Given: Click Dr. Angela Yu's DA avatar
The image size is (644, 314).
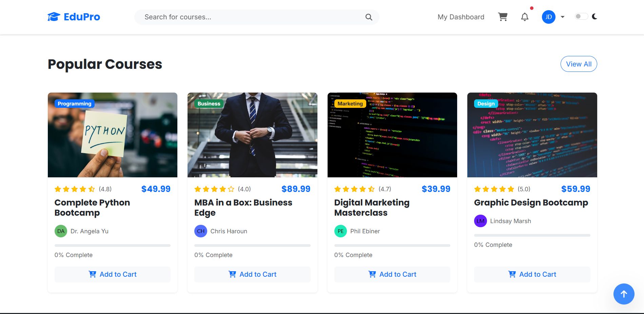Looking at the screenshot, I should point(61,231).
